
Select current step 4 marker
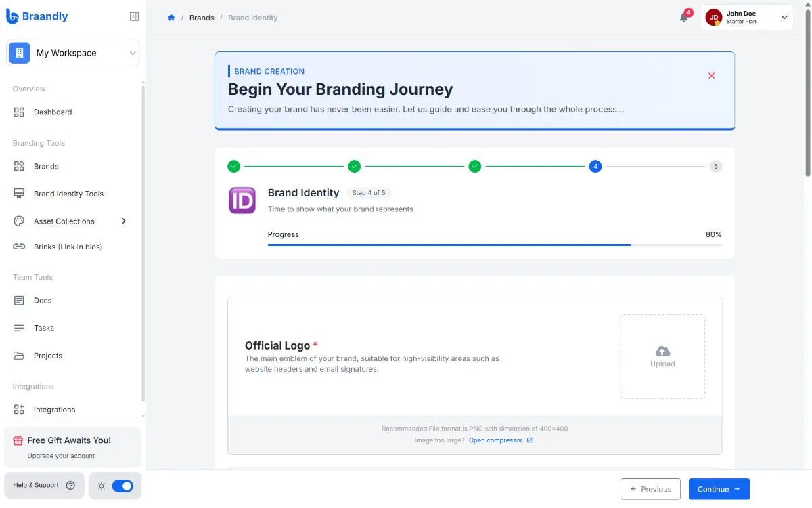pyautogui.click(x=595, y=166)
